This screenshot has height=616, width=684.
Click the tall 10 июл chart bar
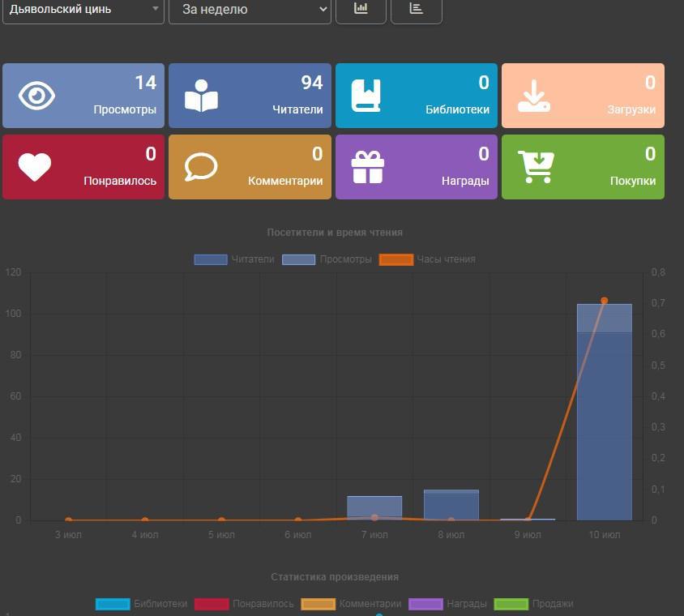(604, 413)
